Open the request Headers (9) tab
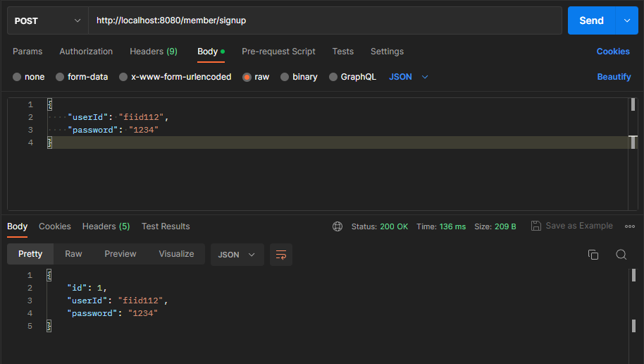 pos(154,51)
